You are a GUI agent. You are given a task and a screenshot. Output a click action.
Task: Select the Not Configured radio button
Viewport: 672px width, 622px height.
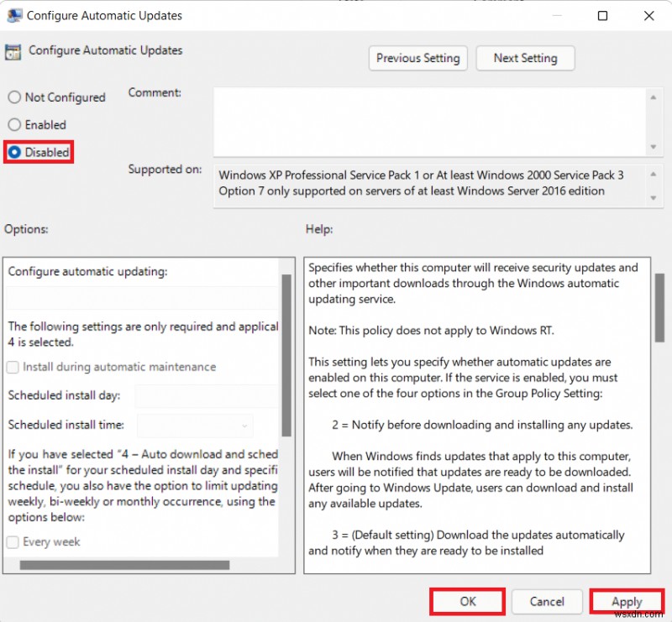tap(14, 97)
